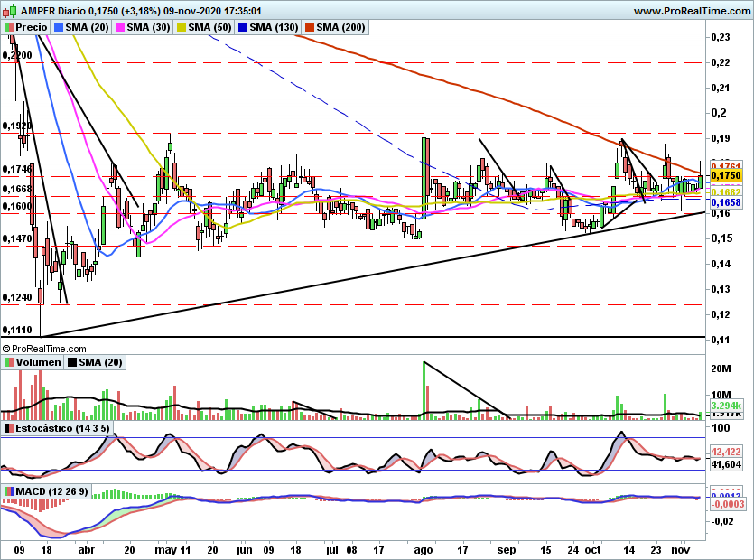Open the SMA (30) legend label
754x560 pixels.
(149, 27)
